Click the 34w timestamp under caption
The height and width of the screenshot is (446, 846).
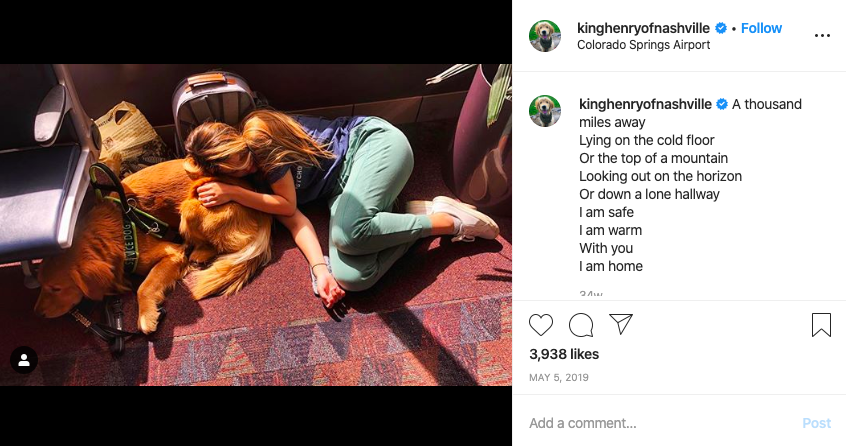(x=591, y=294)
